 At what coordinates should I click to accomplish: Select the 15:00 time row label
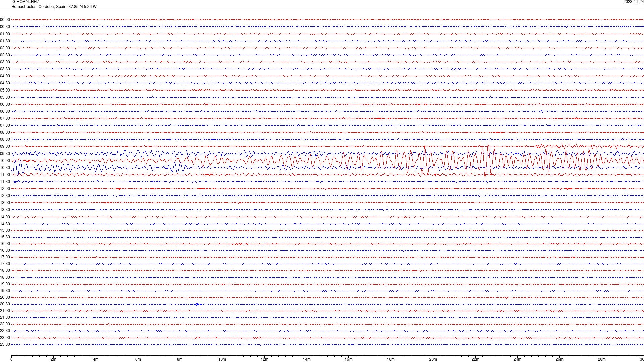click(5, 230)
